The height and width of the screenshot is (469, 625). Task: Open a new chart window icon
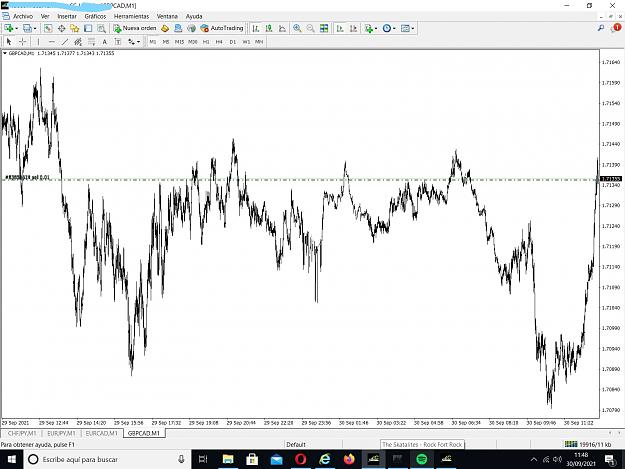(8, 28)
